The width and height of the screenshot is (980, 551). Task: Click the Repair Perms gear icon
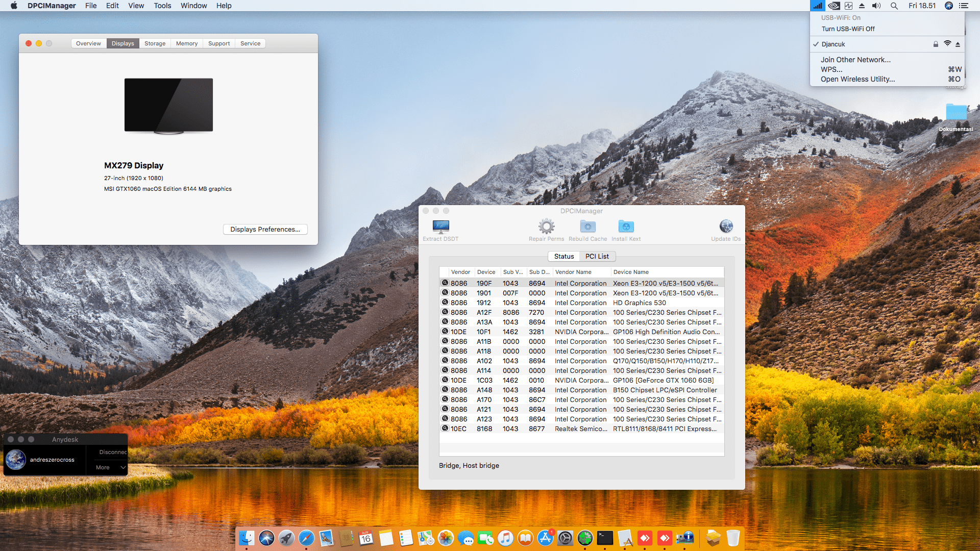click(x=546, y=227)
